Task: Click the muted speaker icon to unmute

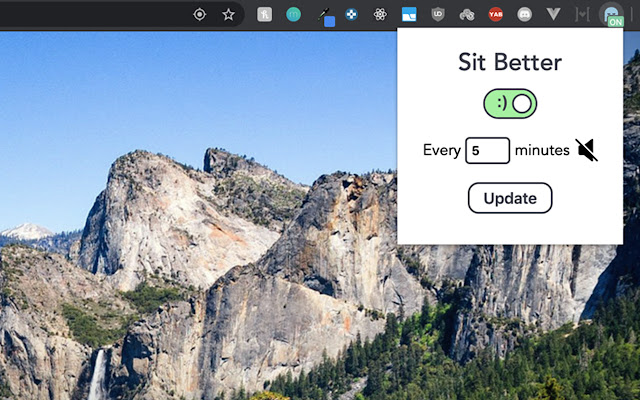Action: (x=587, y=151)
